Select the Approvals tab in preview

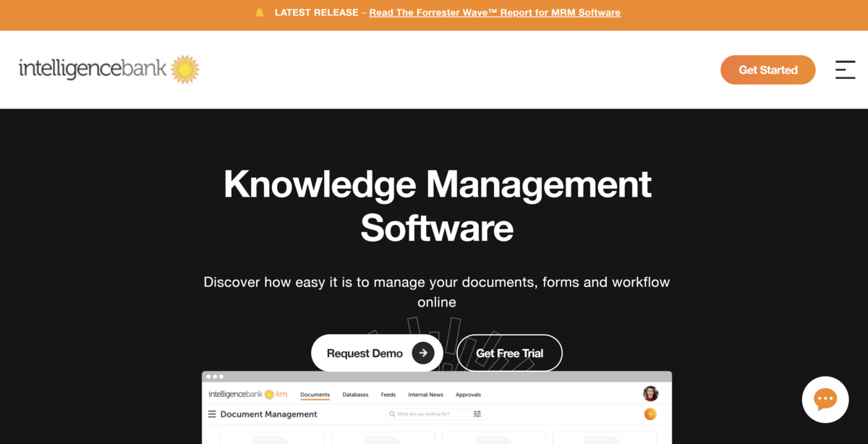point(469,395)
